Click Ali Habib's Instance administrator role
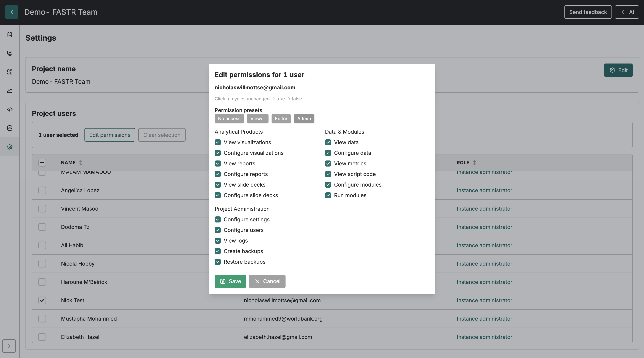The image size is (644, 358). tap(485, 246)
